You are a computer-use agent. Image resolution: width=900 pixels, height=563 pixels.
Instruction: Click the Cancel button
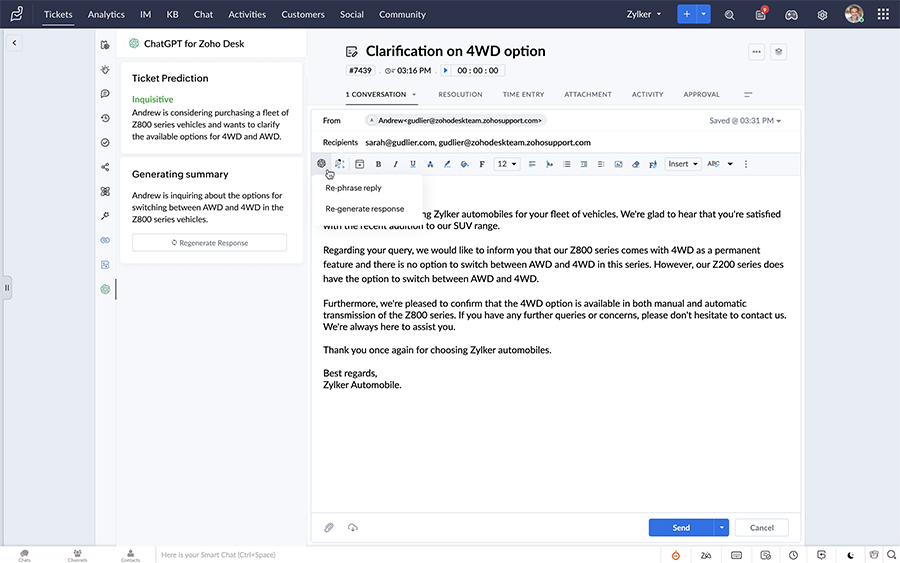[x=762, y=527]
